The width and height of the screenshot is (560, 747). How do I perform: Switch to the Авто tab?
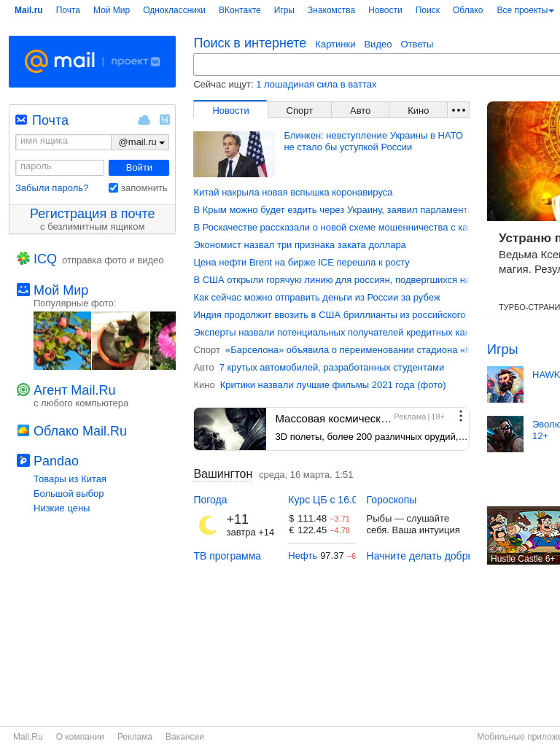(x=360, y=110)
